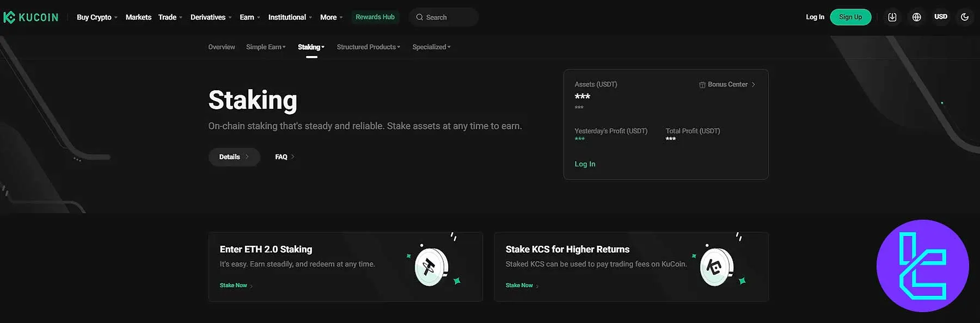The height and width of the screenshot is (323, 980).
Task: Expand the Derivatives menu
Action: (x=211, y=17)
